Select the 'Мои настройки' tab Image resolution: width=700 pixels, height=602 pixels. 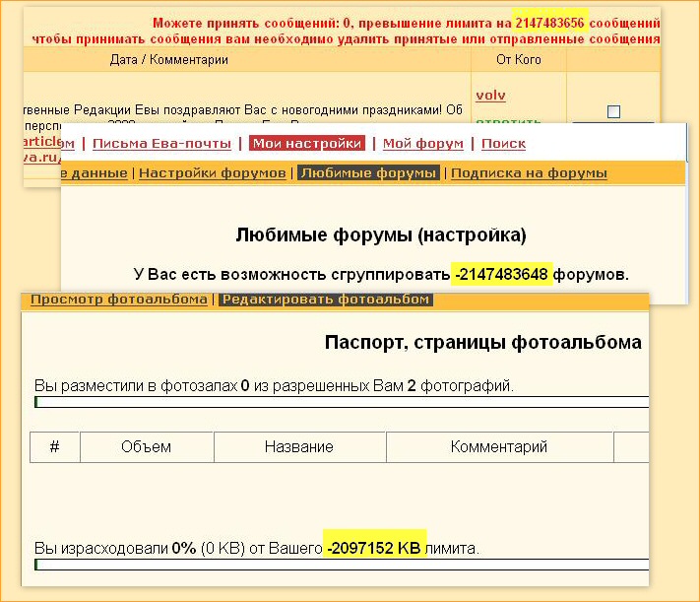[x=307, y=144]
